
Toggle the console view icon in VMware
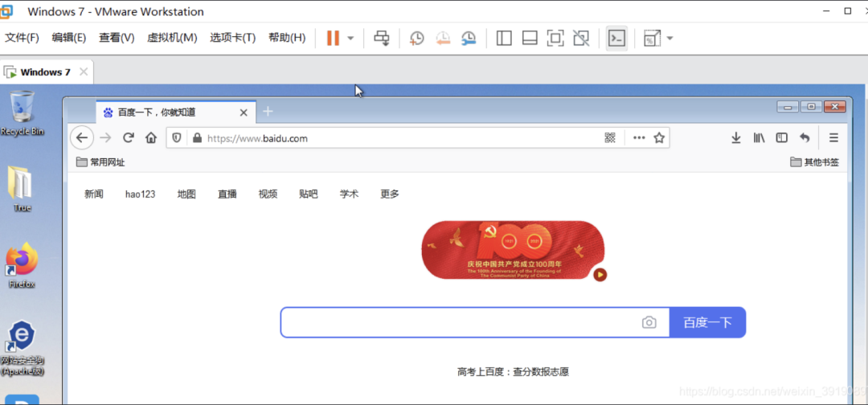(x=616, y=39)
